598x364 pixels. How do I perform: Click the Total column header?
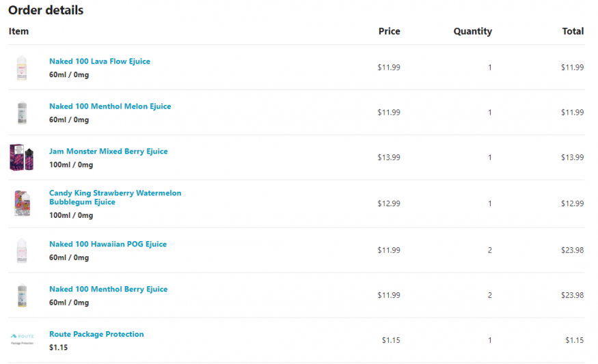click(573, 31)
